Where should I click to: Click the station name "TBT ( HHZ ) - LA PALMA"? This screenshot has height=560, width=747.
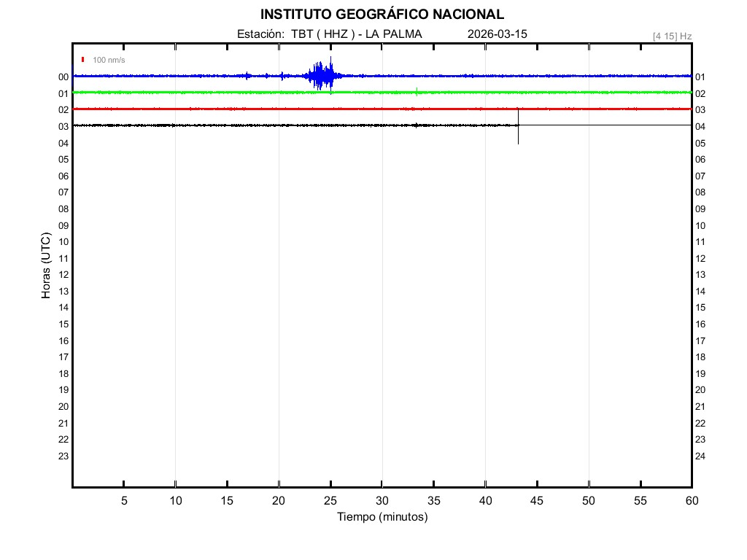coord(356,34)
